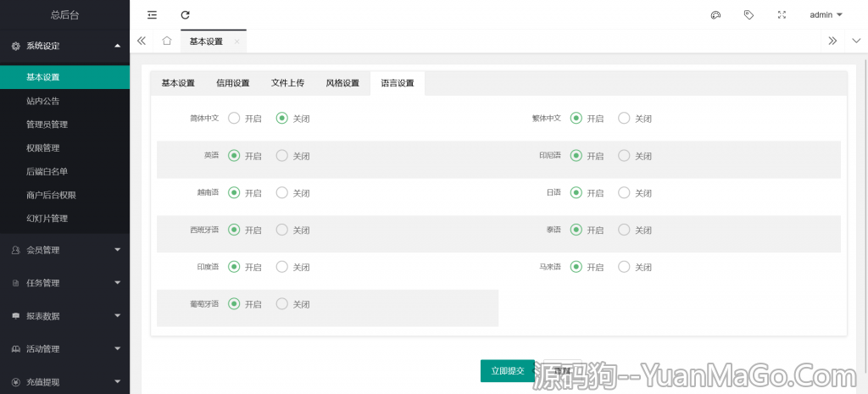Select 关闭 for 越南语
The height and width of the screenshot is (394, 868).
tap(292, 193)
